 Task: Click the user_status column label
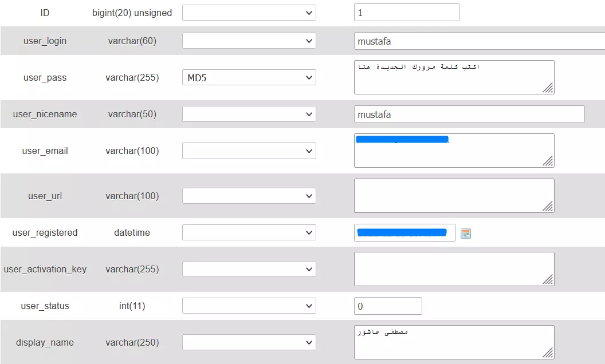tap(45, 306)
